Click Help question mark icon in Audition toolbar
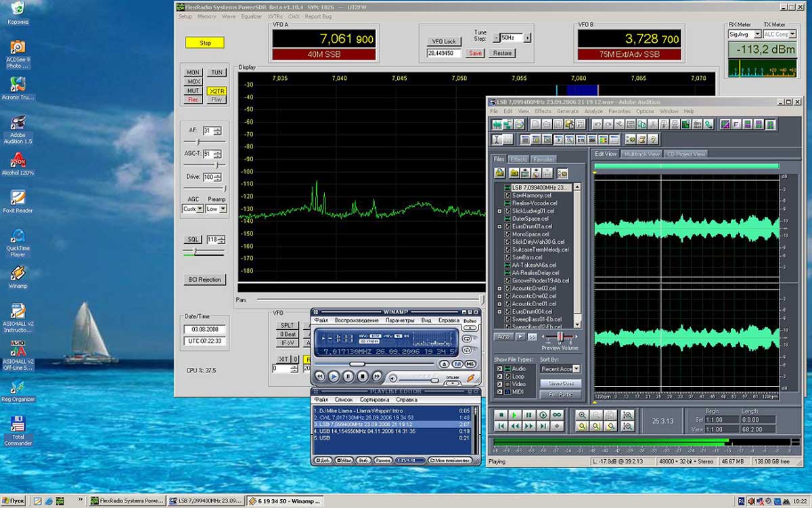The image size is (812, 508). click(x=652, y=140)
